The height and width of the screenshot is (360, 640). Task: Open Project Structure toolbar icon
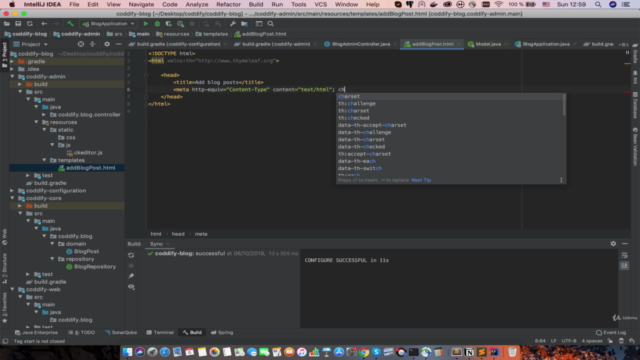pos(244,24)
